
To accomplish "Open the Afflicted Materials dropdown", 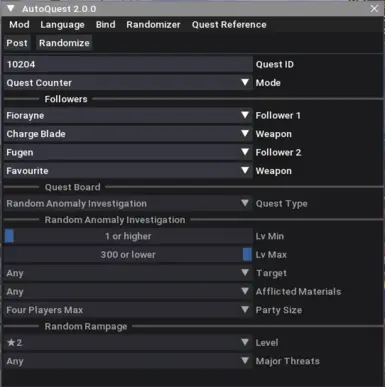I will tap(128, 292).
